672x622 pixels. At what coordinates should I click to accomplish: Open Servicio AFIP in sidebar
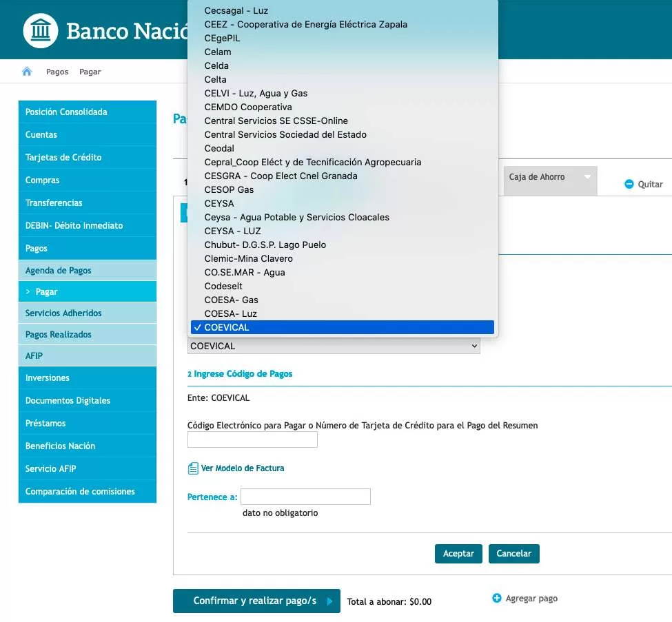(x=88, y=468)
